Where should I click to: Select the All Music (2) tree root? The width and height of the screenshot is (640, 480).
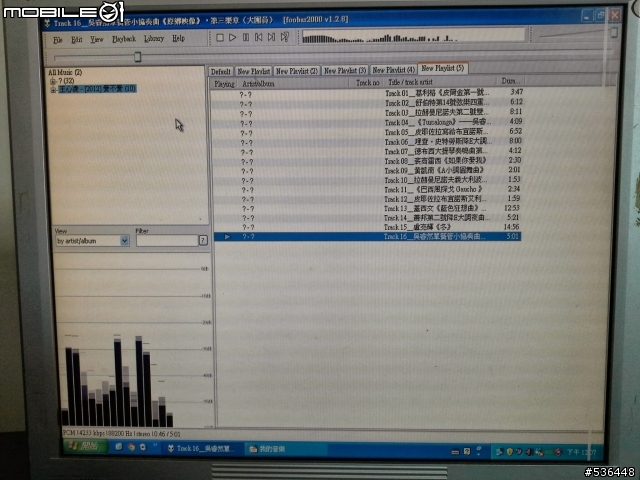coord(65,73)
